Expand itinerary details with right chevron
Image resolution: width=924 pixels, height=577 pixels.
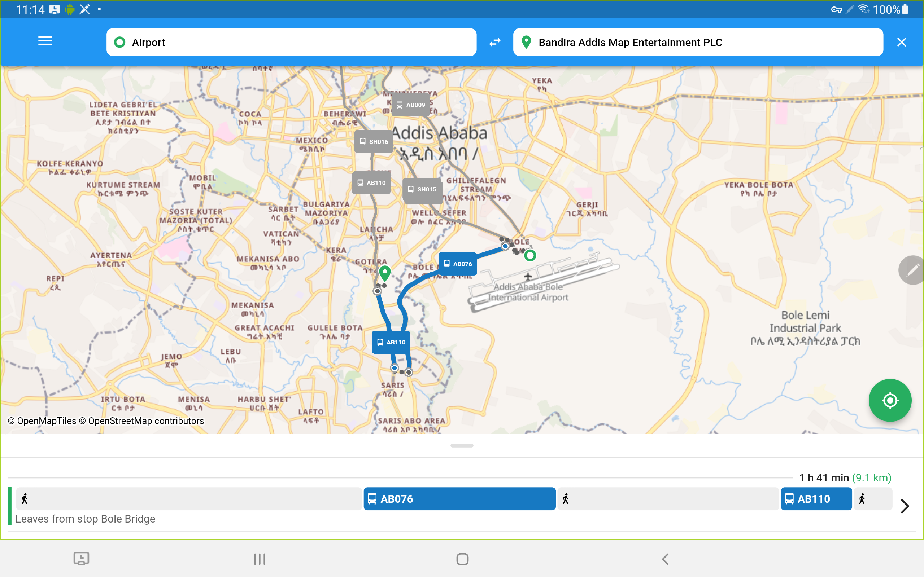pyautogui.click(x=905, y=506)
